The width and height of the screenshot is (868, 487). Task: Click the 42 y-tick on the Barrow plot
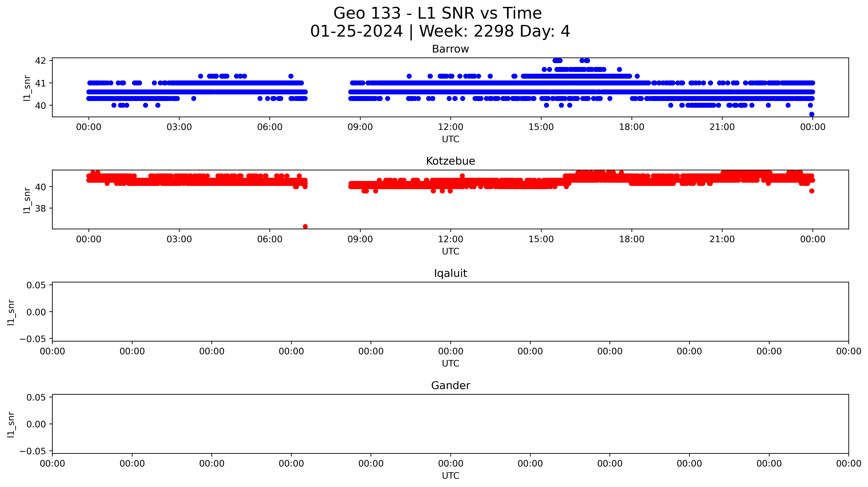point(40,61)
